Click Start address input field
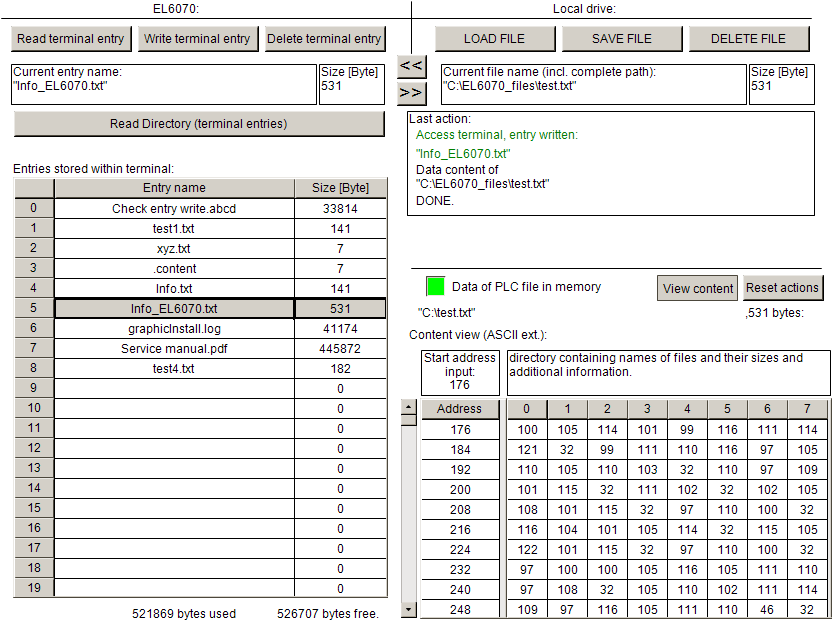Viewport: 839px width, 632px height. [460, 372]
